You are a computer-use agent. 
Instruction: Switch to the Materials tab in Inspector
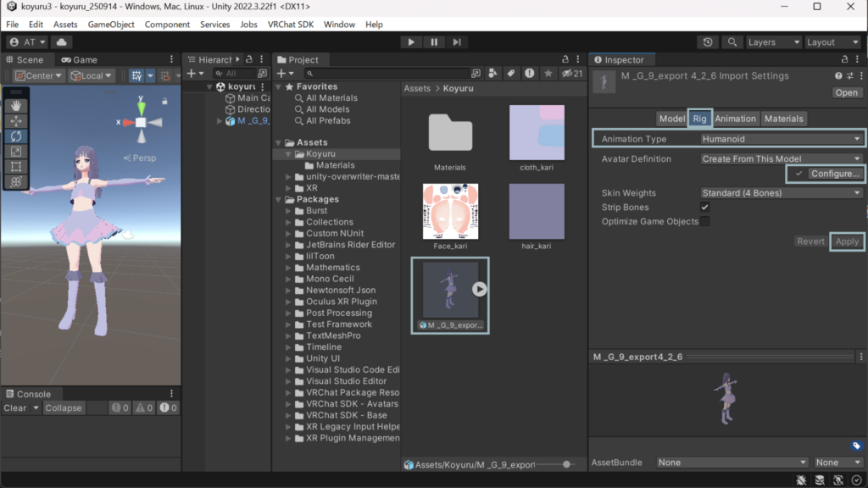(783, 119)
